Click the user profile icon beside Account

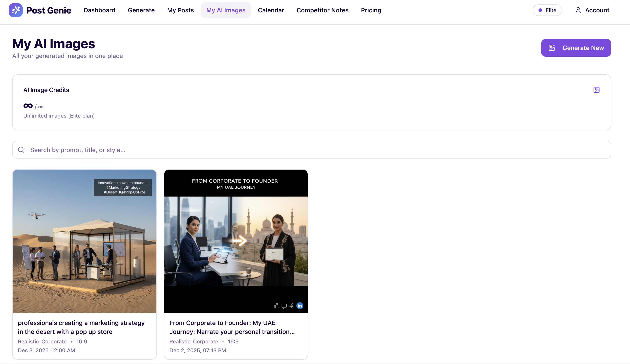point(578,10)
